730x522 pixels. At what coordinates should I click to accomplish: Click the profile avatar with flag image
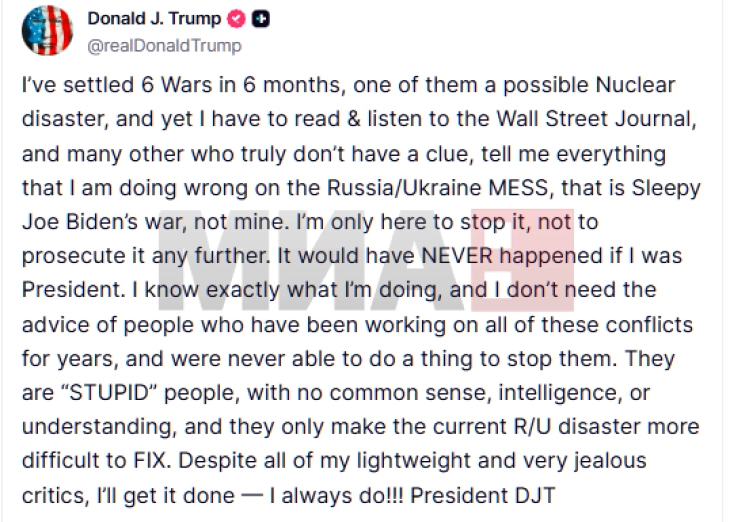pyautogui.click(x=46, y=30)
